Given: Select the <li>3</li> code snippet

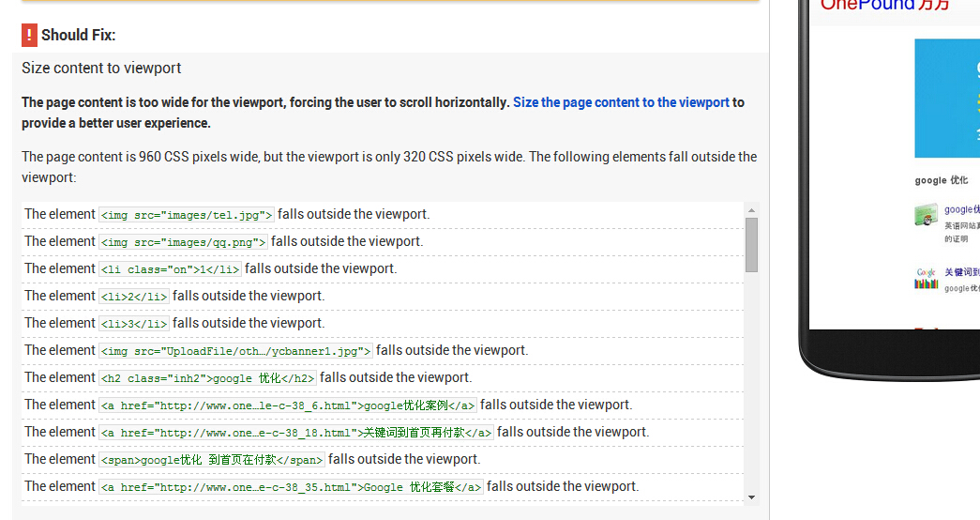Looking at the screenshot, I should click(x=134, y=324).
